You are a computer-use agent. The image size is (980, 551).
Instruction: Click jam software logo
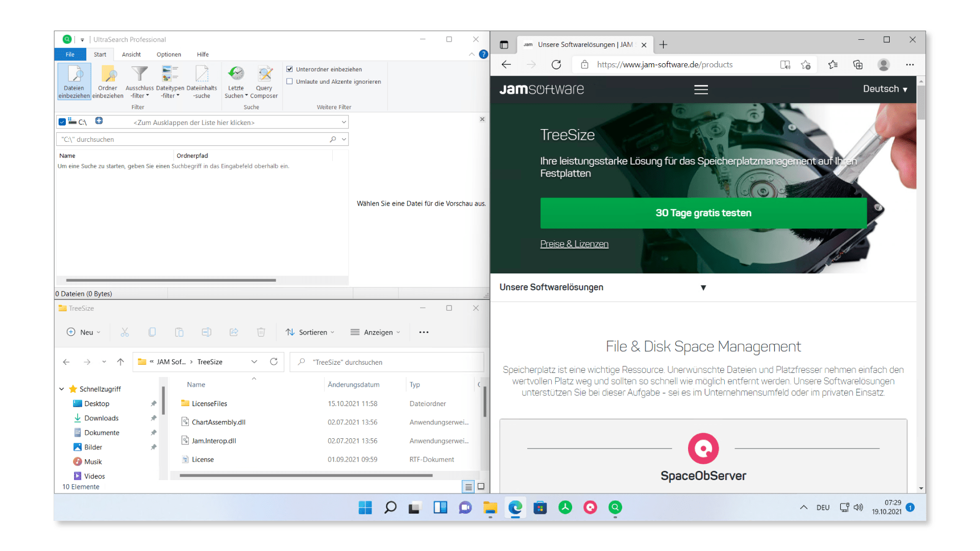[542, 89]
